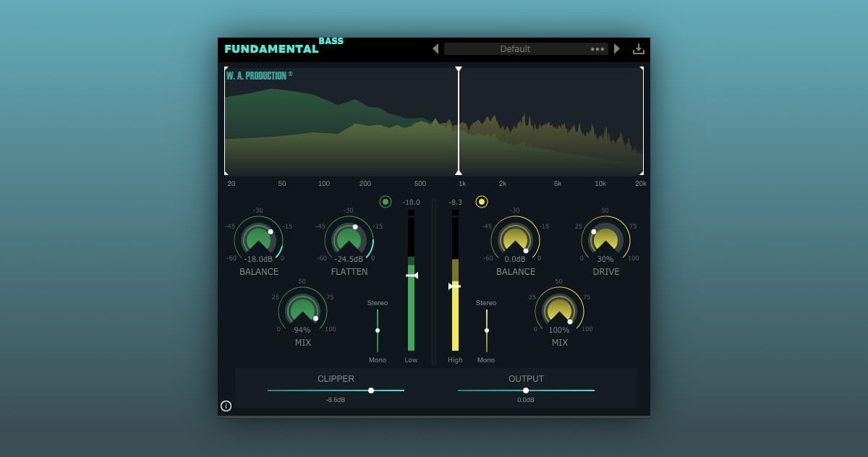
Task: Toggle the yellow high band power button
Action: tap(482, 202)
